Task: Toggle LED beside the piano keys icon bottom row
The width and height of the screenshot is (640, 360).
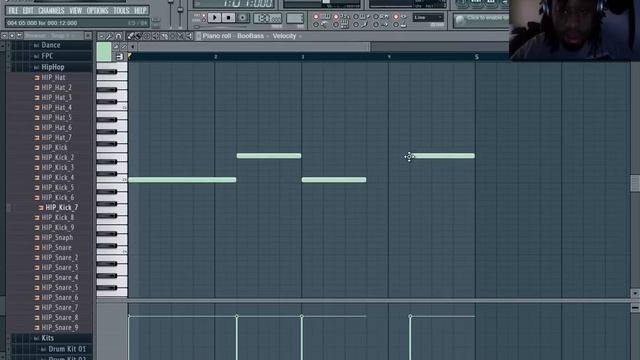Action: click(x=336, y=25)
